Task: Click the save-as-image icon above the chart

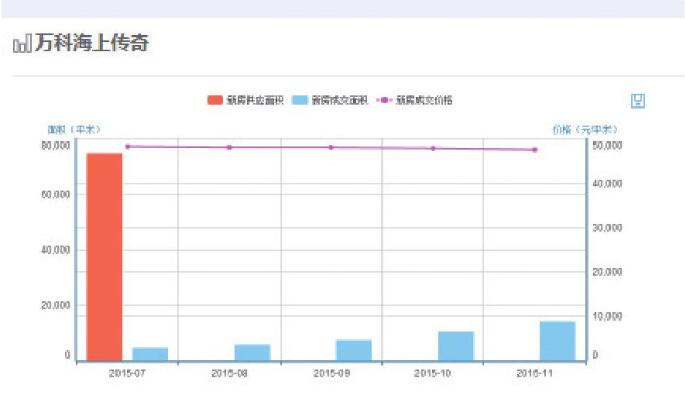Action: point(637,101)
